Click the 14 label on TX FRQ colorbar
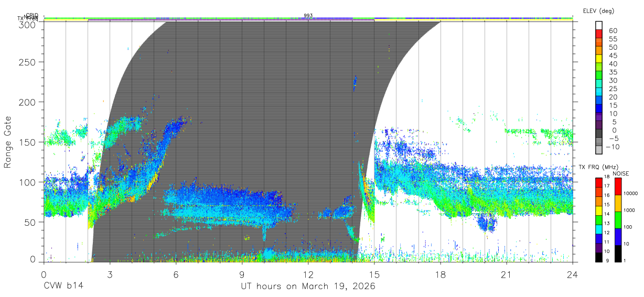The height and width of the screenshot is (297, 644). click(x=607, y=214)
